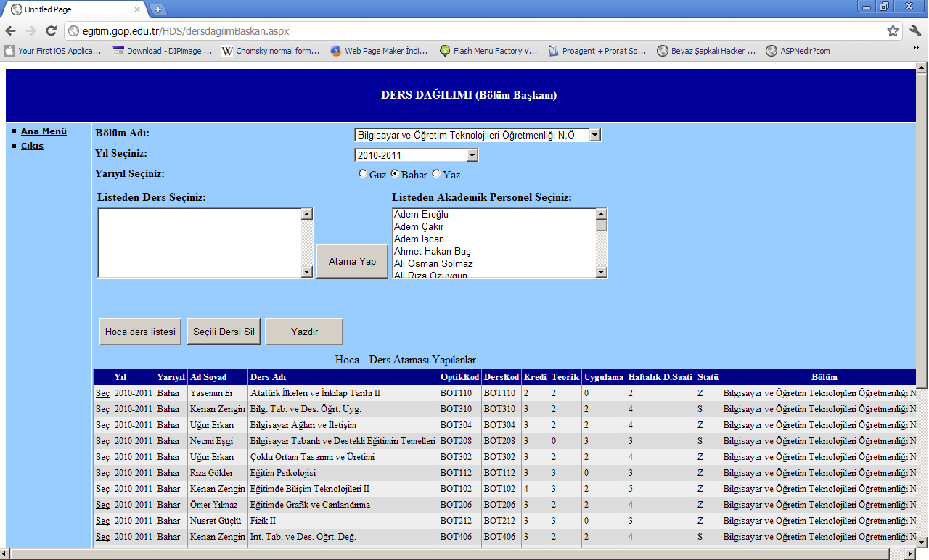Viewport: 929px width, 560px height.
Task: Click the Seçili Dersi Sil button
Action: pyautogui.click(x=224, y=332)
